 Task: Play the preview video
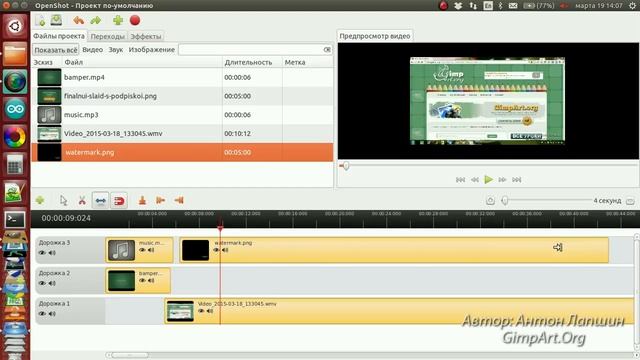point(488,180)
